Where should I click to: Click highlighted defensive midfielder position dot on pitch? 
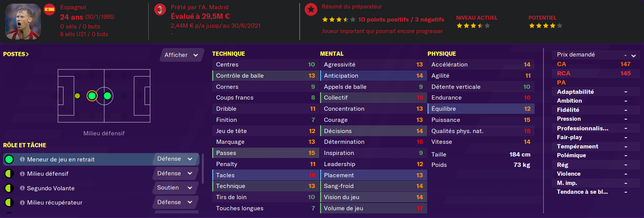click(x=92, y=96)
